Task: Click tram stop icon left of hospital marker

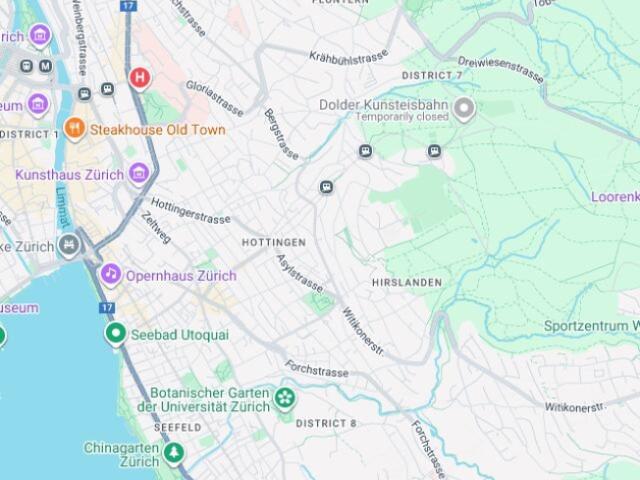Action: click(108, 89)
